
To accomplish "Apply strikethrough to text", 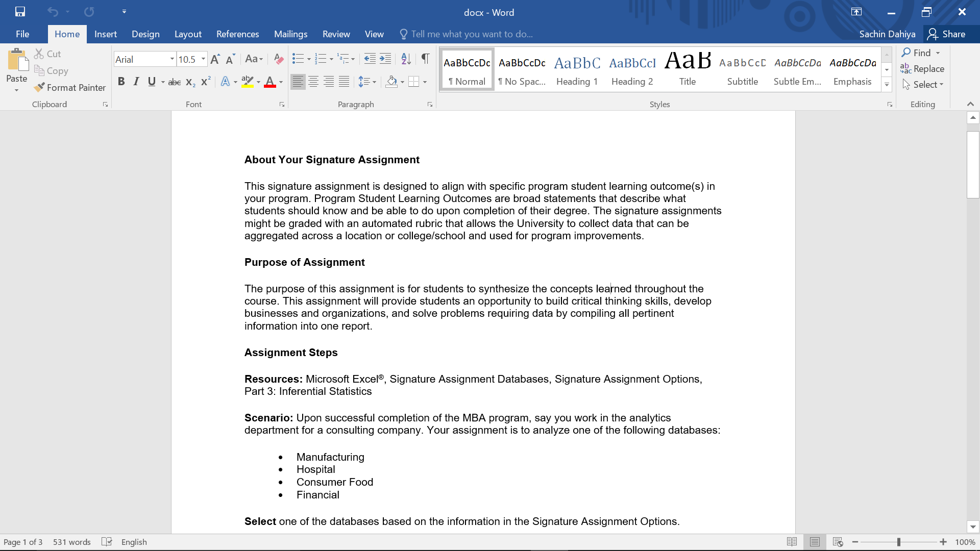I will click(175, 81).
